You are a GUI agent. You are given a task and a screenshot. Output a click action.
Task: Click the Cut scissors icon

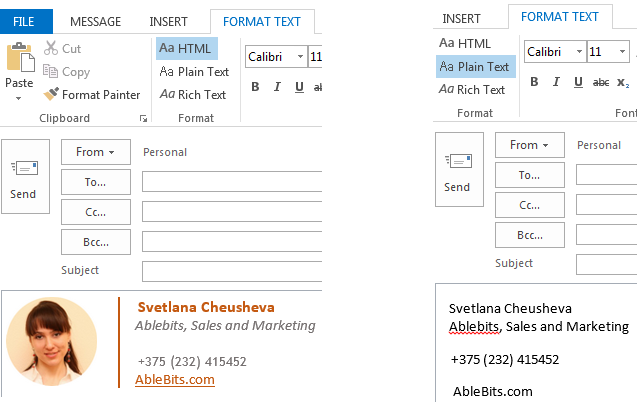[51, 49]
